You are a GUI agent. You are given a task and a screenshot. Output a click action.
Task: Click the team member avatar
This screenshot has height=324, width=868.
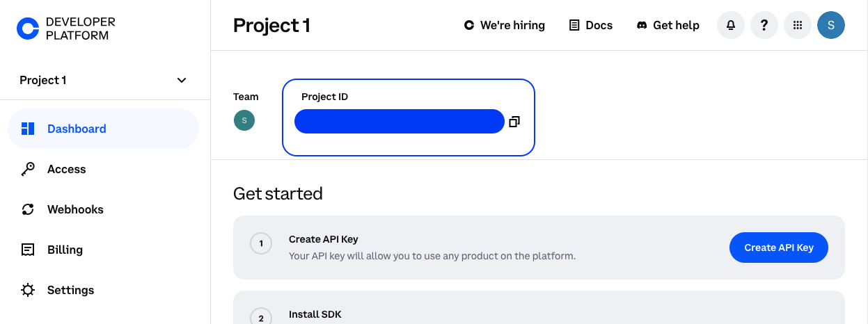[x=244, y=120]
